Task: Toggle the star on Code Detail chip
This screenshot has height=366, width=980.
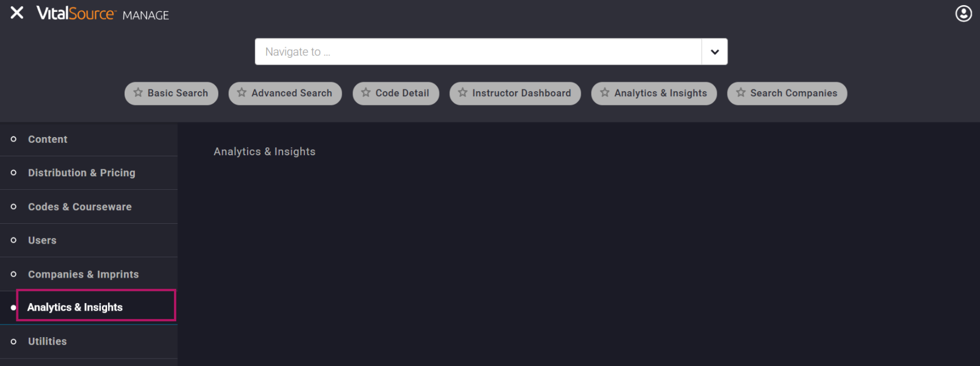Action: 366,93
